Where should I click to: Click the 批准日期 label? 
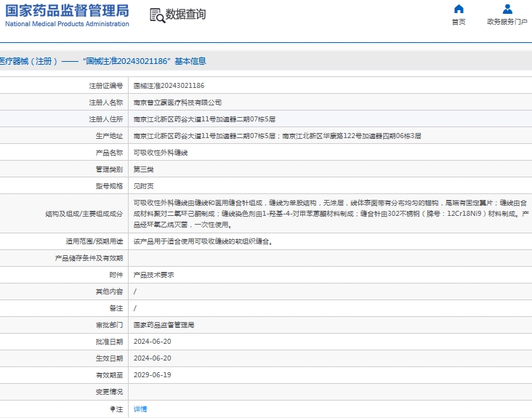pyautogui.click(x=109, y=342)
